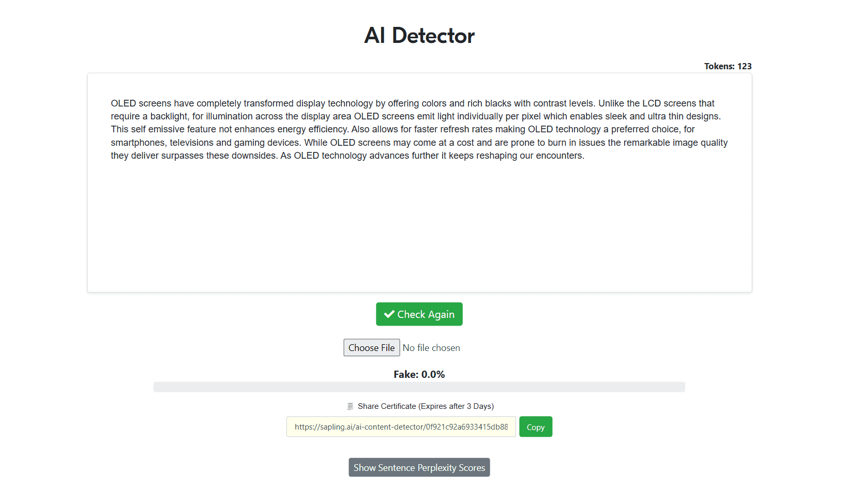
Task: Click the word 'backlight' in the text
Action: pos(169,116)
